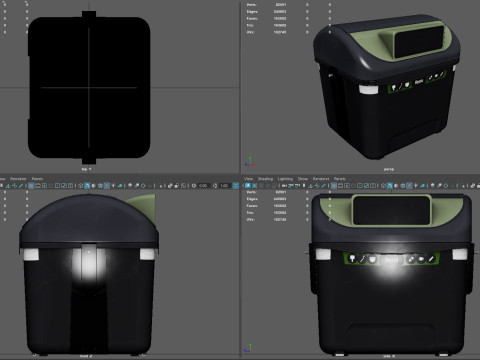Use default material in side view toolbar
Screen dimensions: 480x360
[396, 186]
